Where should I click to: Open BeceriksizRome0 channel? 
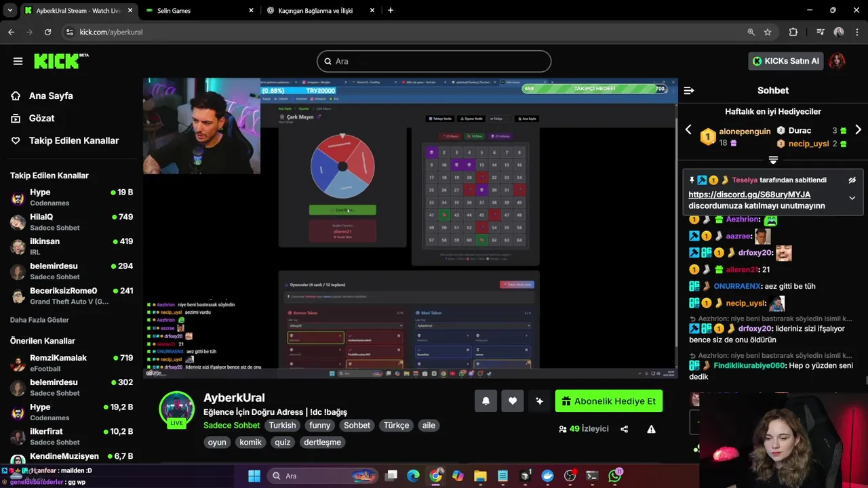click(x=71, y=296)
